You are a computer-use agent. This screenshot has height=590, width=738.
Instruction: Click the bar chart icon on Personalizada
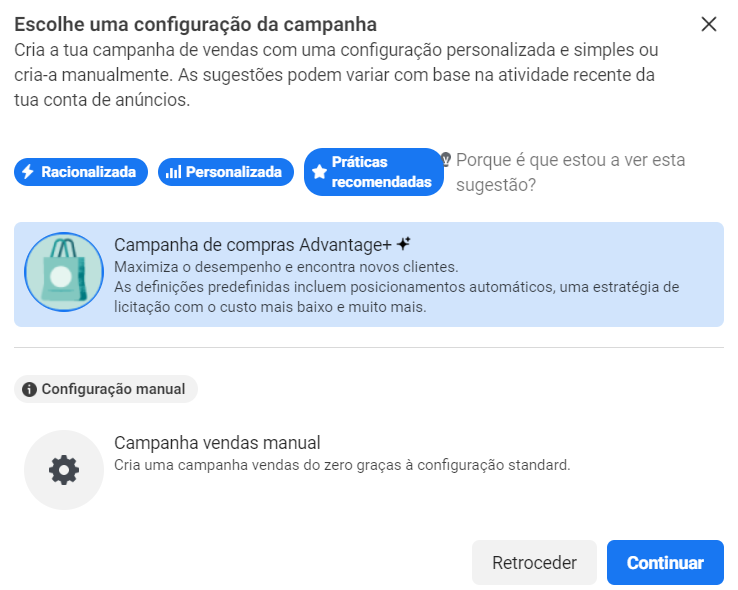pos(173,172)
